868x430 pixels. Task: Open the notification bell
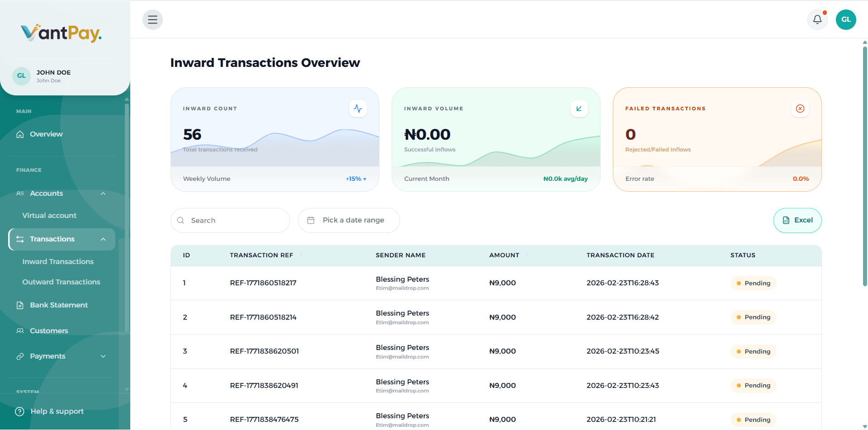(x=817, y=19)
